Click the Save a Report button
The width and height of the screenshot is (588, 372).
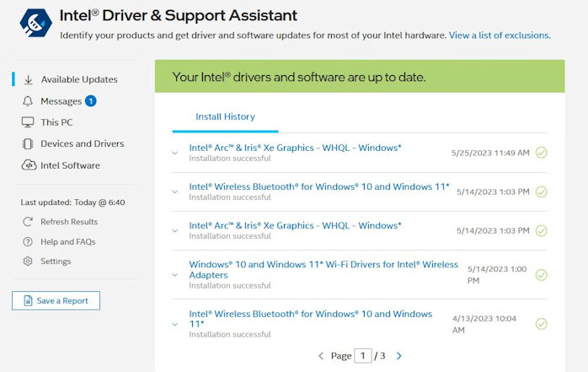56,300
